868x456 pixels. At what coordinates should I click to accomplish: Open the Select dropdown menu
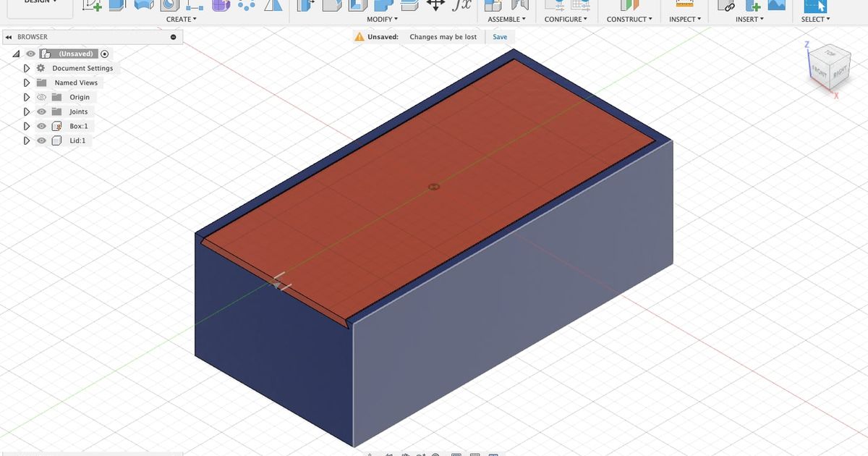[x=815, y=19]
